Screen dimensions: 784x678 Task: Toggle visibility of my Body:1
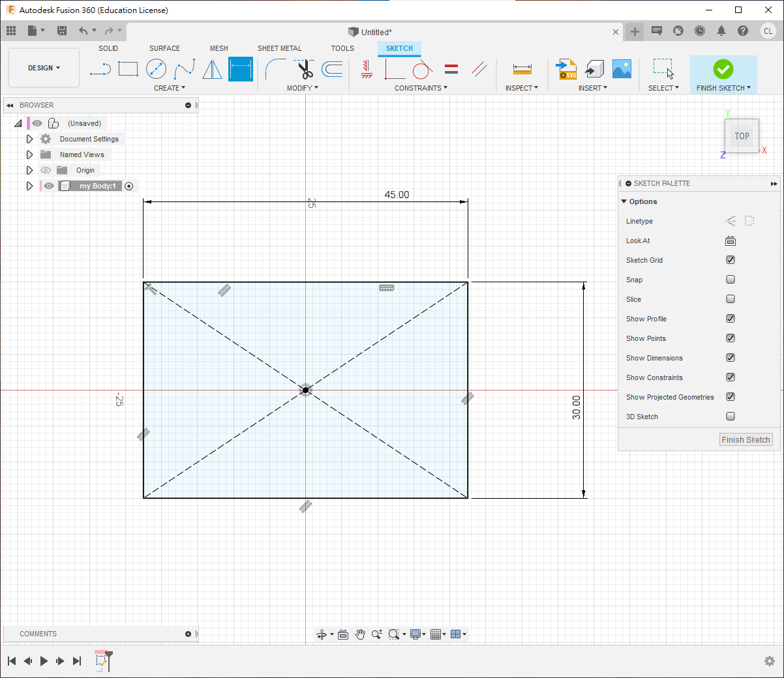pyautogui.click(x=49, y=186)
